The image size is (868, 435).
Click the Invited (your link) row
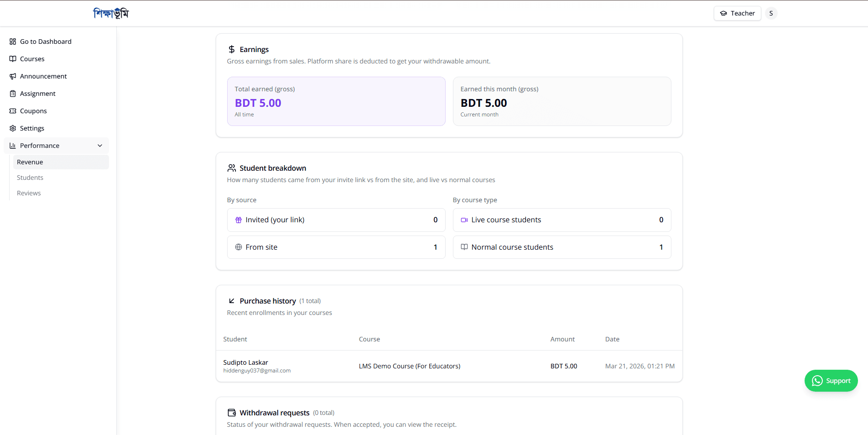(336, 220)
